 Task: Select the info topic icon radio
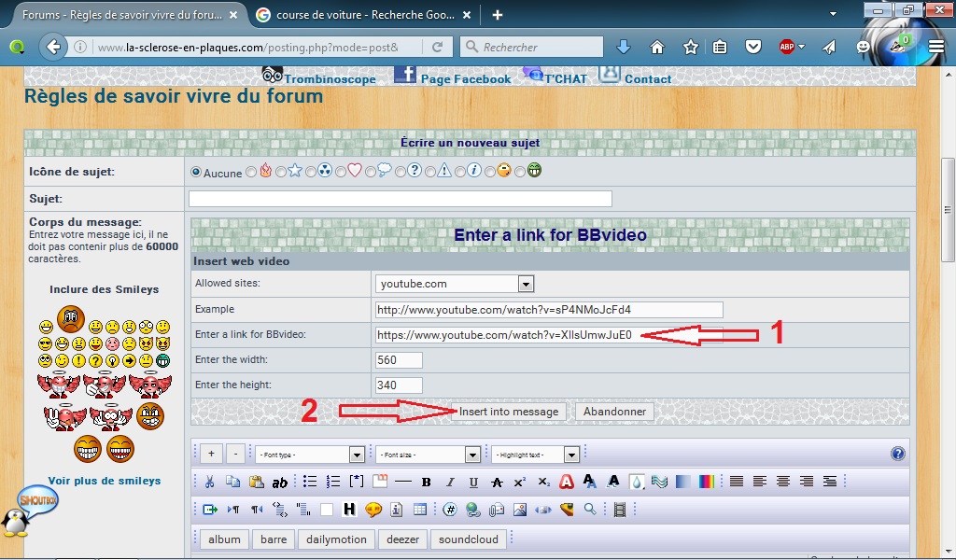(x=460, y=173)
